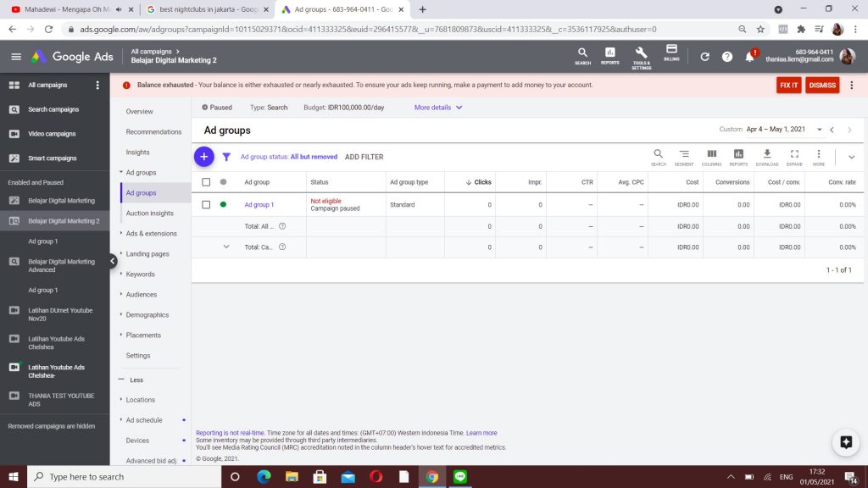Check the box for Ad group 1 row

pyautogui.click(x=206, y=204)
